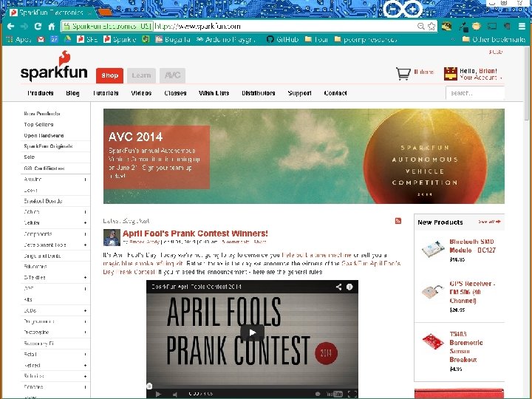Click the user avatar next to Hello, Brian
The width and height of the screenshot is (532, 399).
451,73
